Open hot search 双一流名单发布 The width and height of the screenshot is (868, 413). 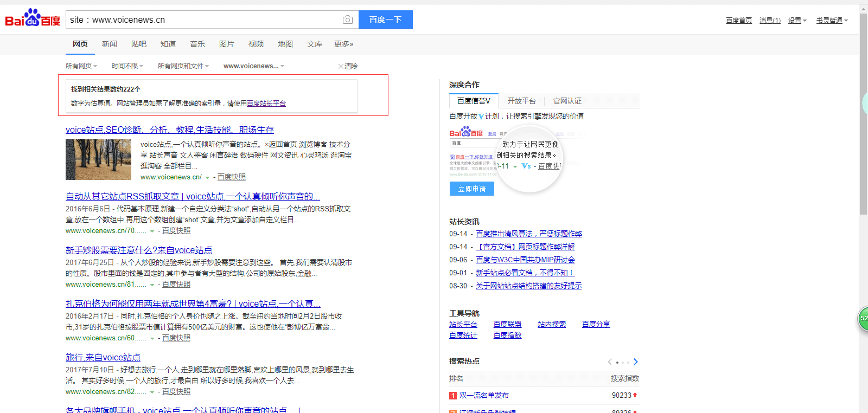[x=484, y=396]
